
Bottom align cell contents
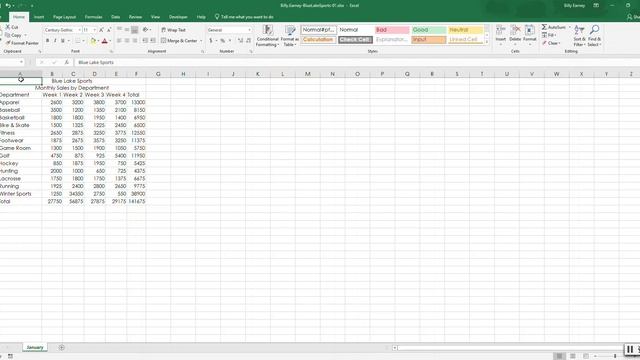(x=134, y=30)
